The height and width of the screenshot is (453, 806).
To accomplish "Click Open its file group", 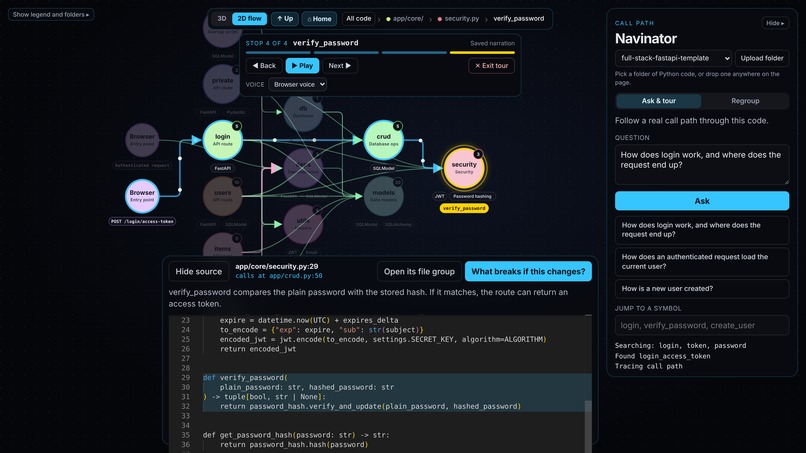I will tap(419, 271).
